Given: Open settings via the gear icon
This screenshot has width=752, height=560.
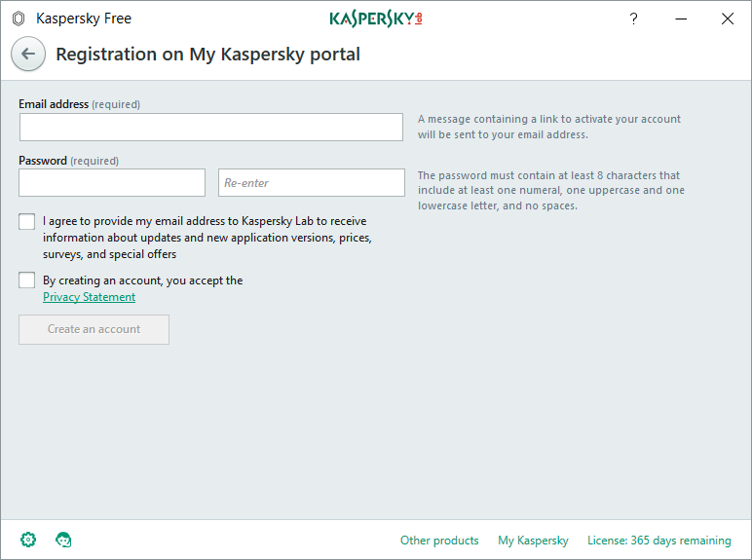Looking at the screenshot, I should coord(28,540).
